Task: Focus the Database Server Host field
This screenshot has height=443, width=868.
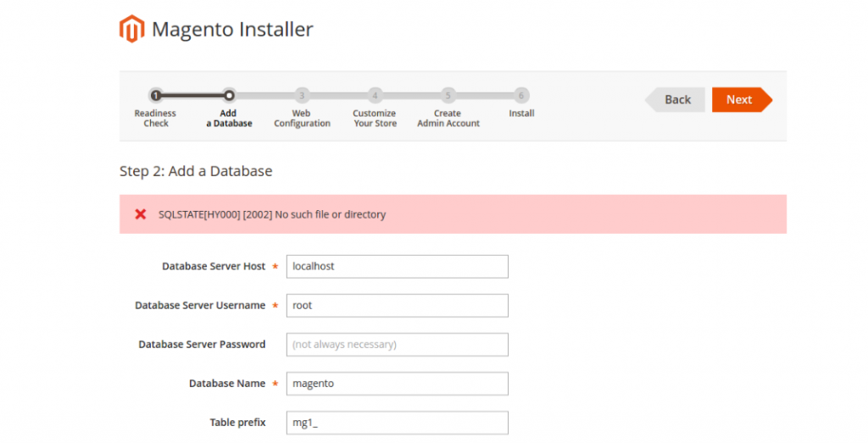Action: tap(397, 267)
